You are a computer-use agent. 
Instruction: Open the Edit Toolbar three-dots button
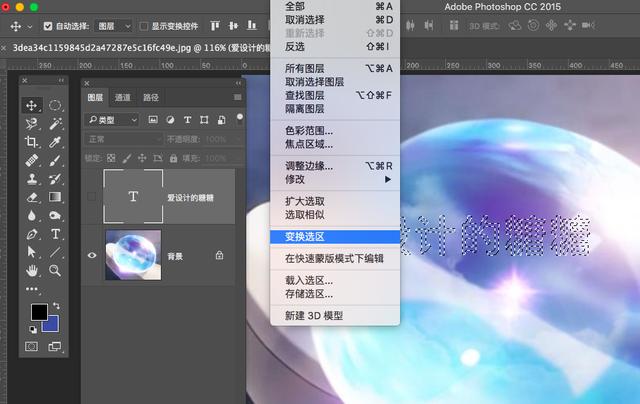tap(32, 289)
